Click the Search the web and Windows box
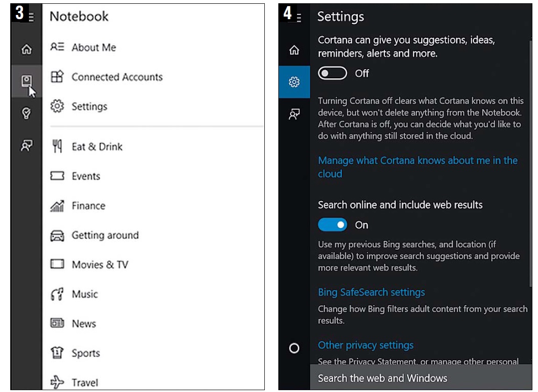This screenshot has height=392, width=538. 421,378
